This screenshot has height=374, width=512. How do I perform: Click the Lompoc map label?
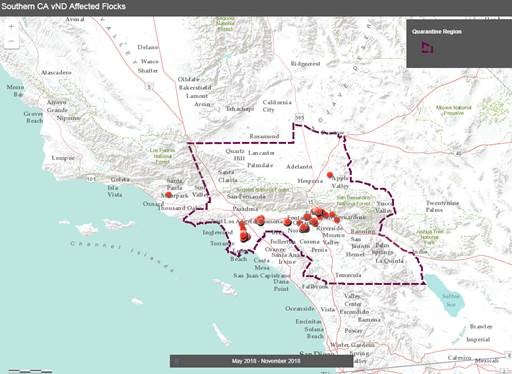point(63,158)
